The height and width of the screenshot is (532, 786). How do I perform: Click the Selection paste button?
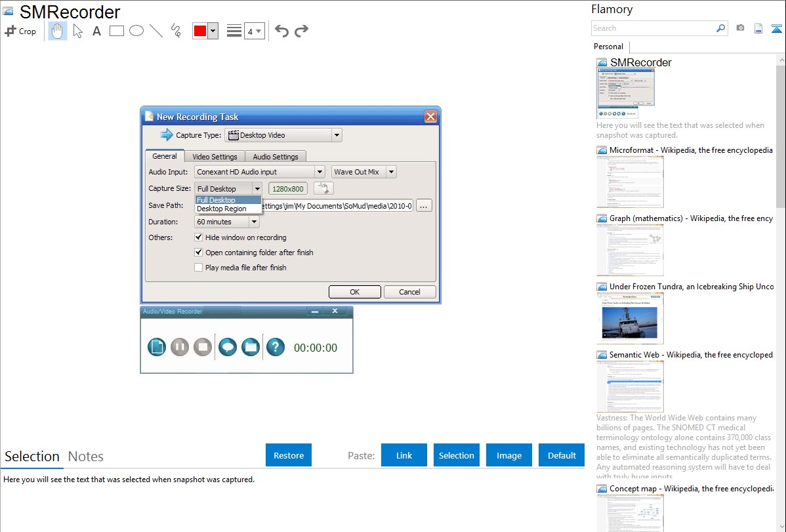[x=457, y=455]
